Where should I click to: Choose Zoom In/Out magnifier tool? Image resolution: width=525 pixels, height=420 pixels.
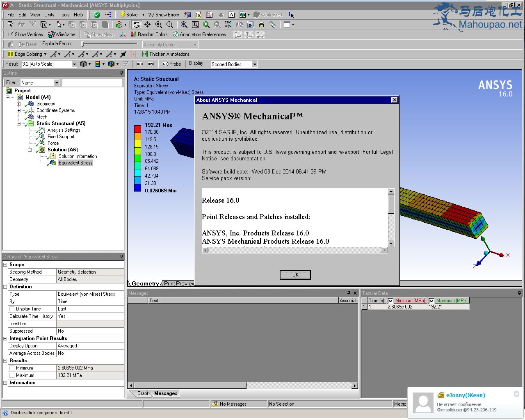point(159,25)
